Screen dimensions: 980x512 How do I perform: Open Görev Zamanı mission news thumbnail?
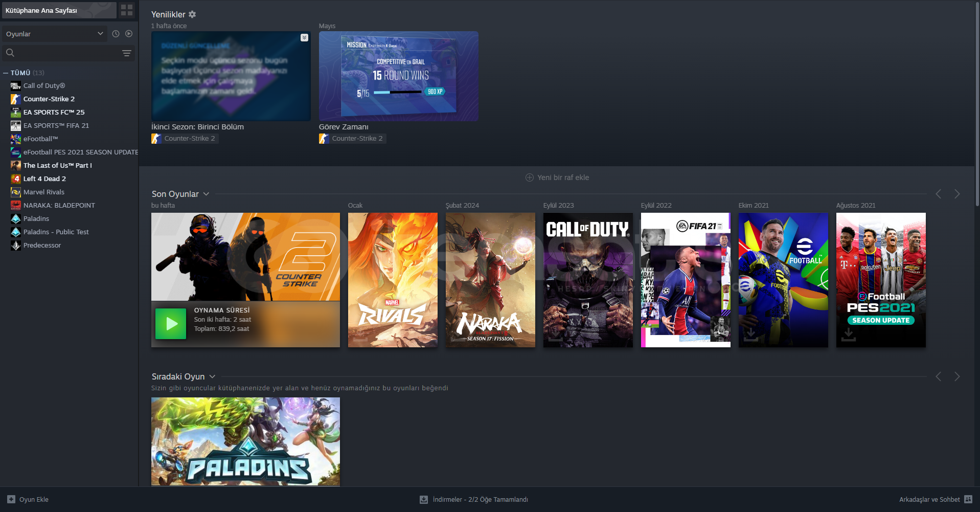tap(398, 76)
